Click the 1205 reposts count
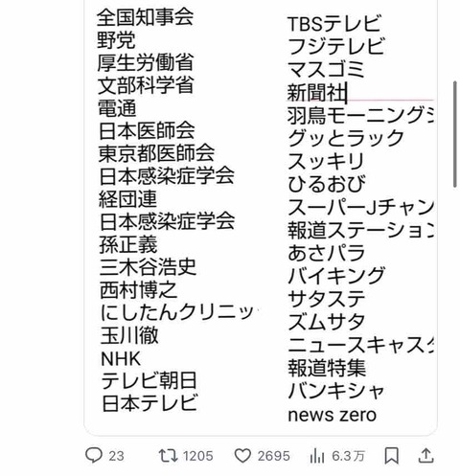 198,456
